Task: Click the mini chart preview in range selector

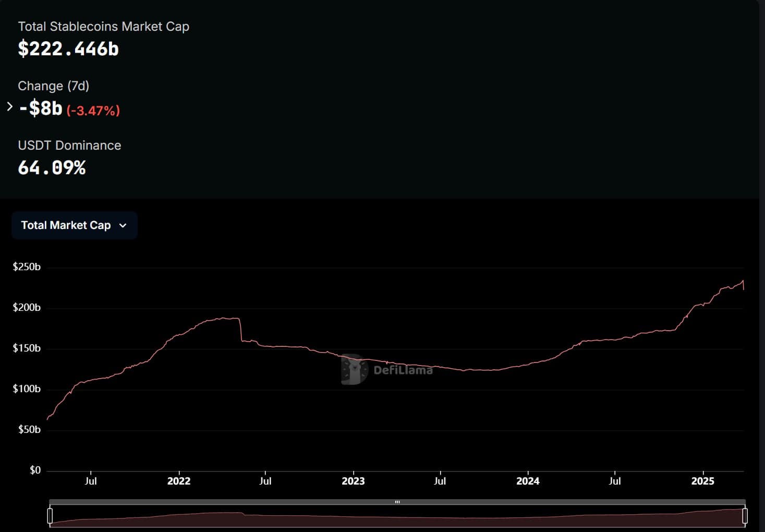Action: [396, 518]
